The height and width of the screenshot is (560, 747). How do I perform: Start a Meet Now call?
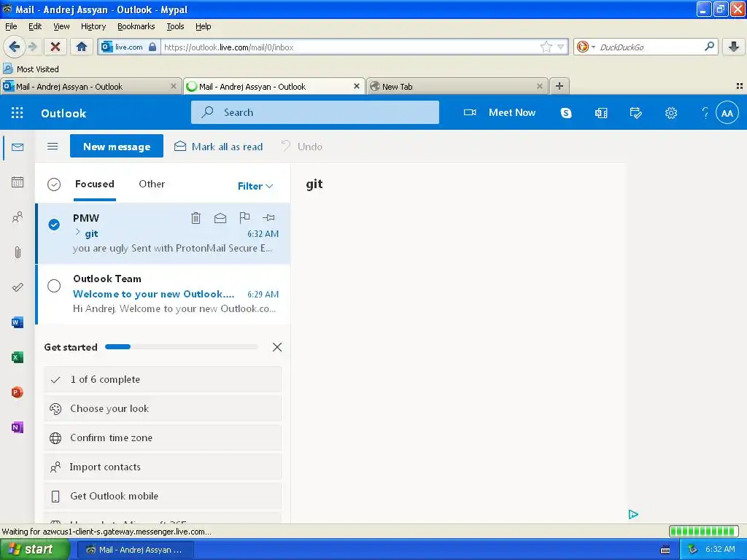(500, 113)
